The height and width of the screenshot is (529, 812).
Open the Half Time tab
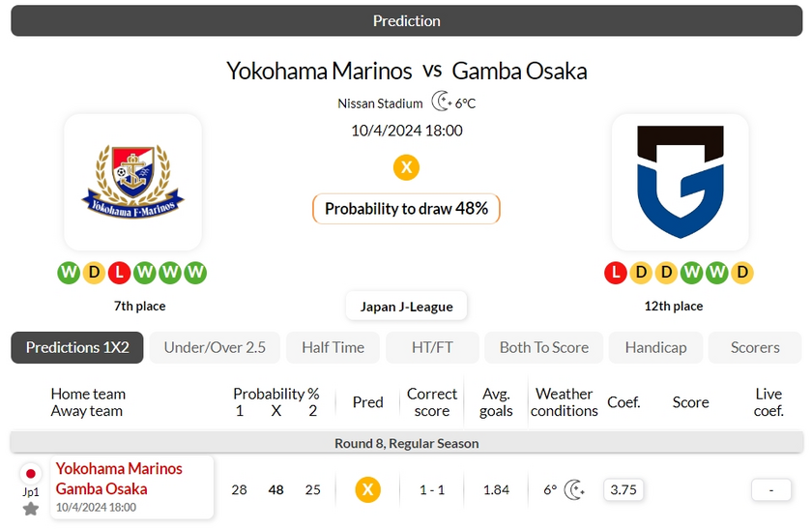[333, 347]
